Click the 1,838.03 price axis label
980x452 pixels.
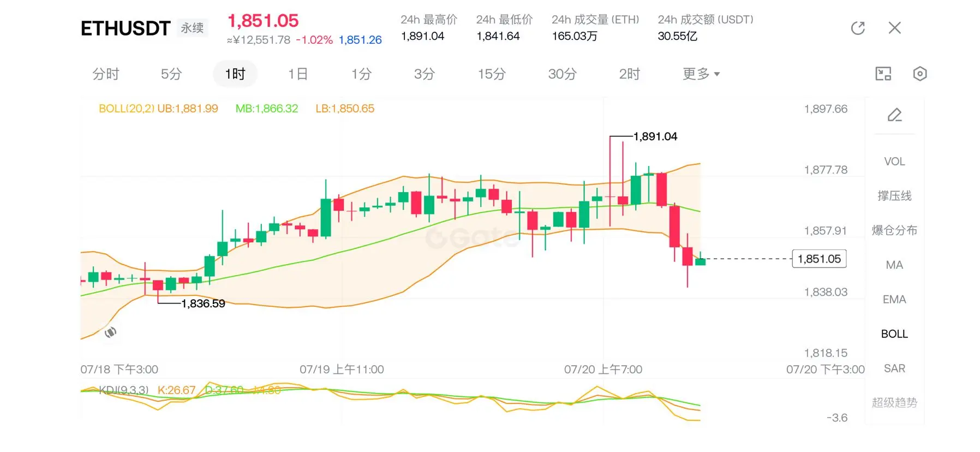click(x=826, y=292)
